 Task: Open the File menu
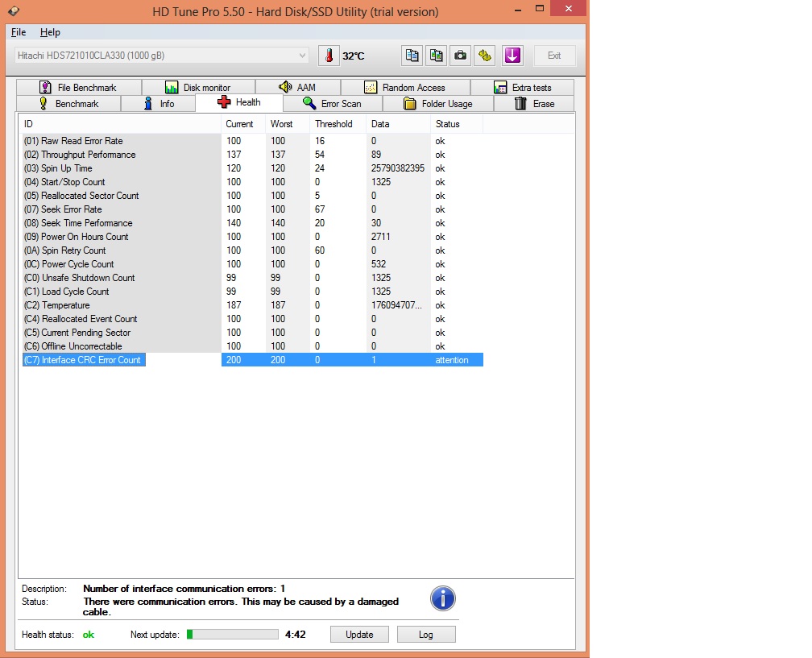point(19,32)
